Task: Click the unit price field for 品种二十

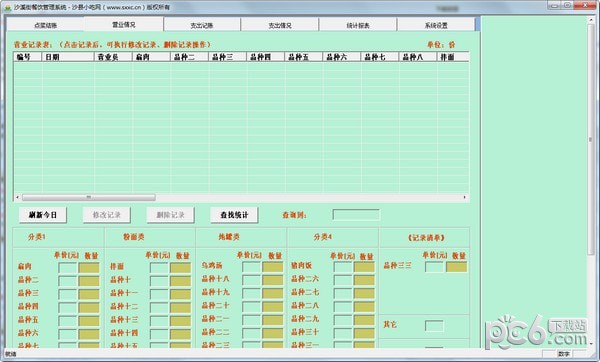Action: tap(251, 307)
